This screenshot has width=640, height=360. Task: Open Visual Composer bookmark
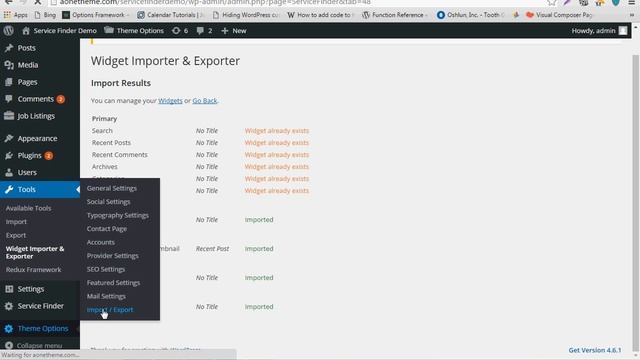(559, 15)
